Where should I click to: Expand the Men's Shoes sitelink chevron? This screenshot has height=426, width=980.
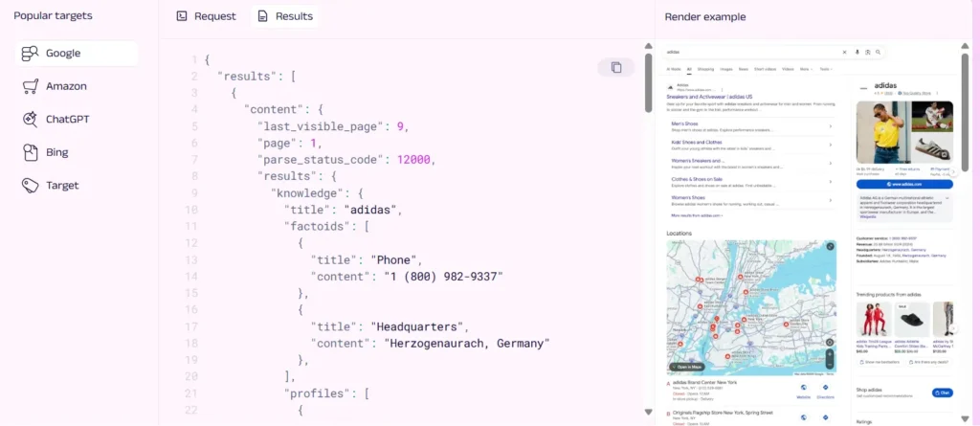coord(830,126)
